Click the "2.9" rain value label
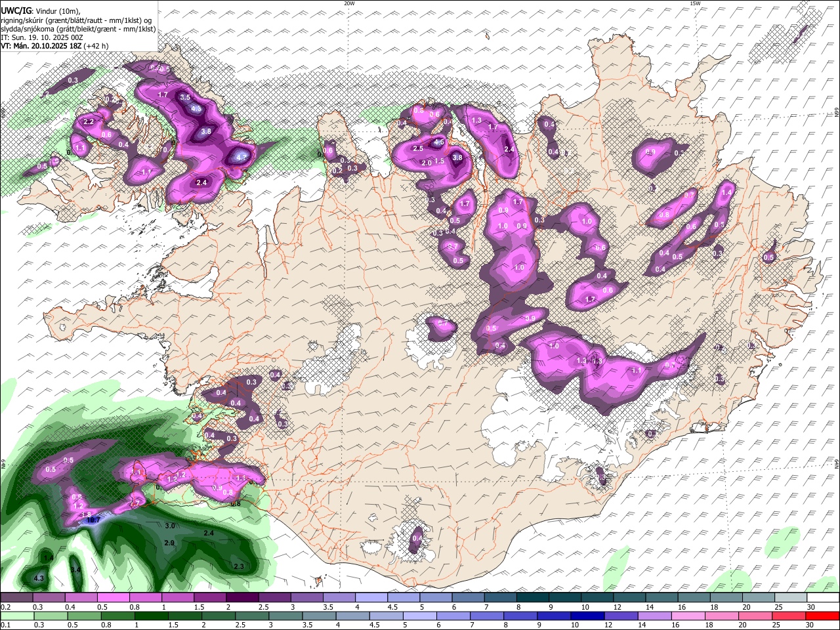The image size is (840, 630). pyautogui.click(x=169, y=543)
